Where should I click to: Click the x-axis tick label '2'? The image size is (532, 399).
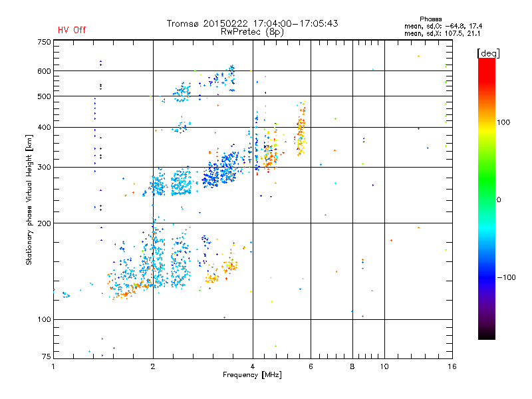[153, 366]
